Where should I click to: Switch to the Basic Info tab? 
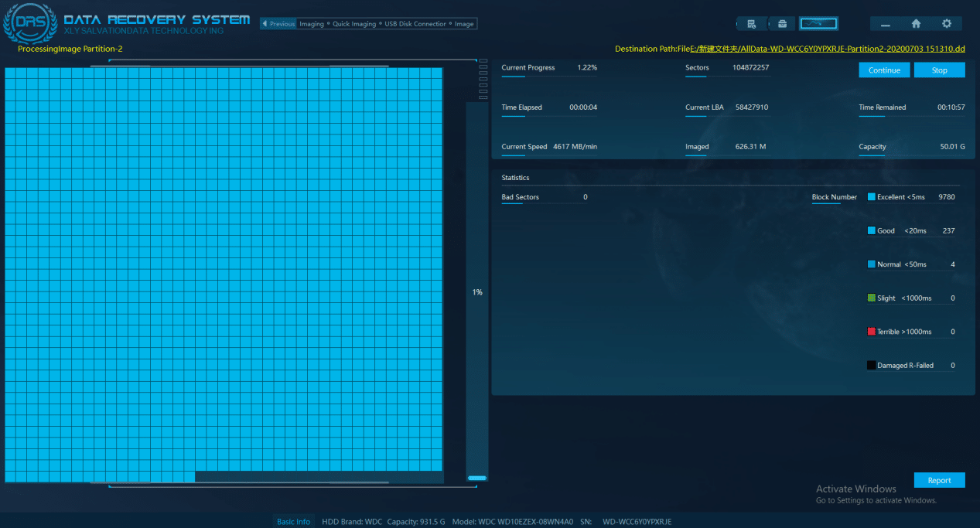pos(294,522)
